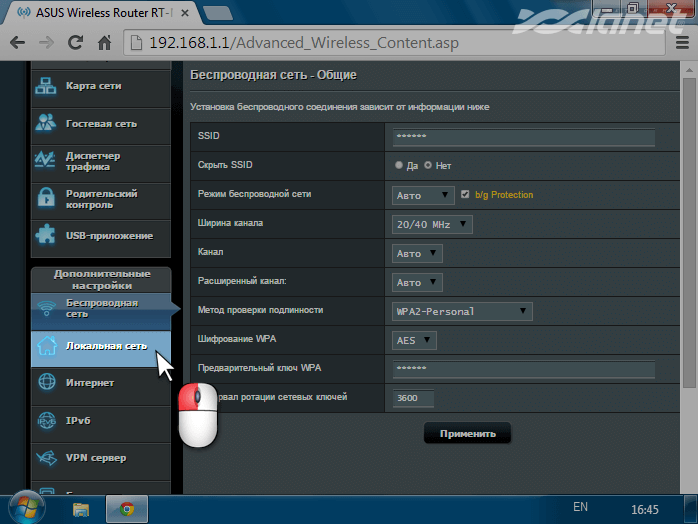Open Guest Network via its people icon
This screenshot has height=524, width=698.
[x=46, y=123]
